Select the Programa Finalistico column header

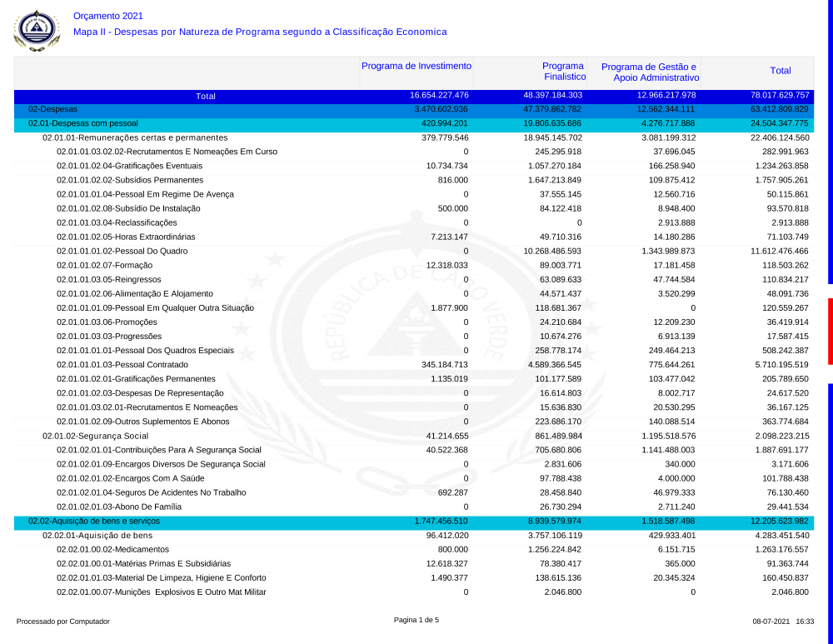coord(563,72)
